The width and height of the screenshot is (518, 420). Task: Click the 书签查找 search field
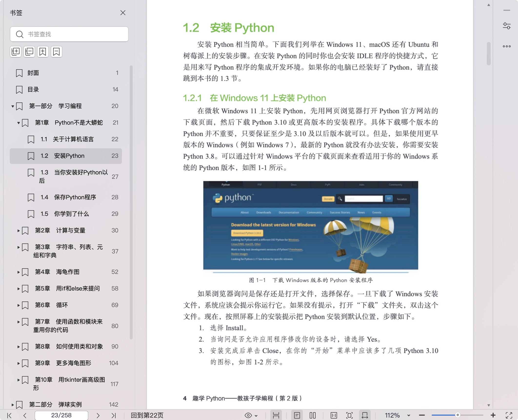(69, 34)
